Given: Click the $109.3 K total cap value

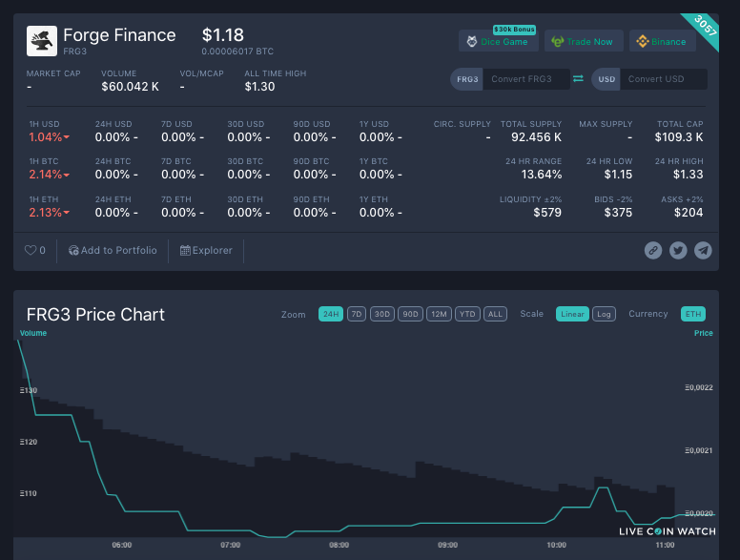Looking at the screenshot, I should click(x=679, y=137).
